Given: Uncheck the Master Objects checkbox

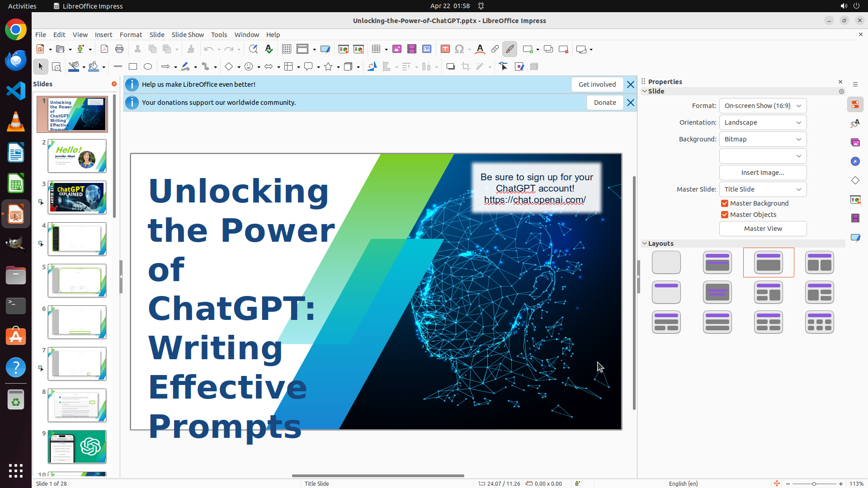Looking at the screenshot, I should 725,215.
